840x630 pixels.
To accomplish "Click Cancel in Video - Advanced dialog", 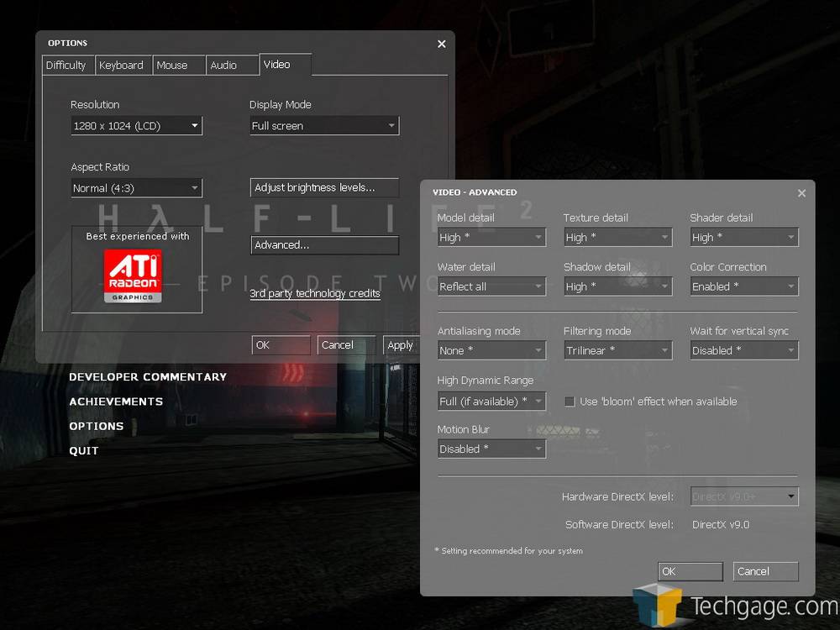I will [765, 571].
